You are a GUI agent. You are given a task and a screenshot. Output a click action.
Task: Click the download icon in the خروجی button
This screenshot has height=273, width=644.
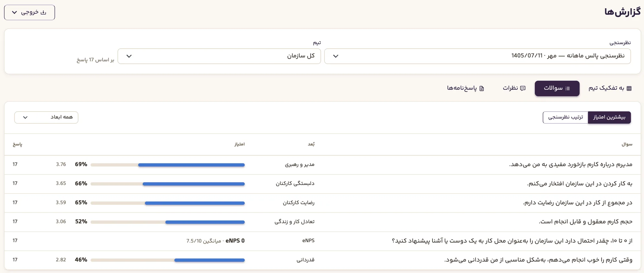(x=43, y=13)
